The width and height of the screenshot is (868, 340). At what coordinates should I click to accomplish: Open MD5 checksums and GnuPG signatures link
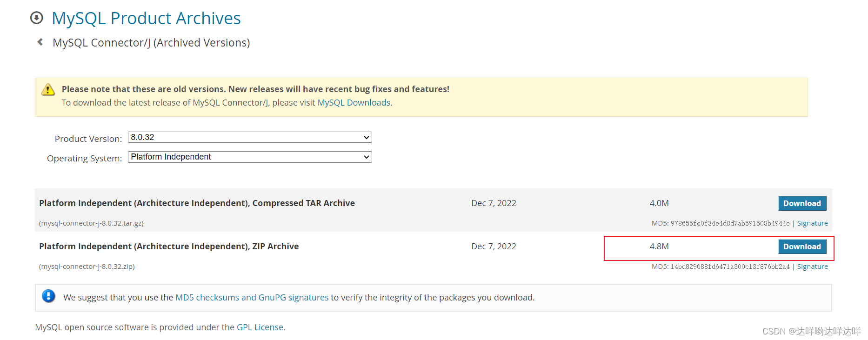pyautogui.click(x=252, y=298)
